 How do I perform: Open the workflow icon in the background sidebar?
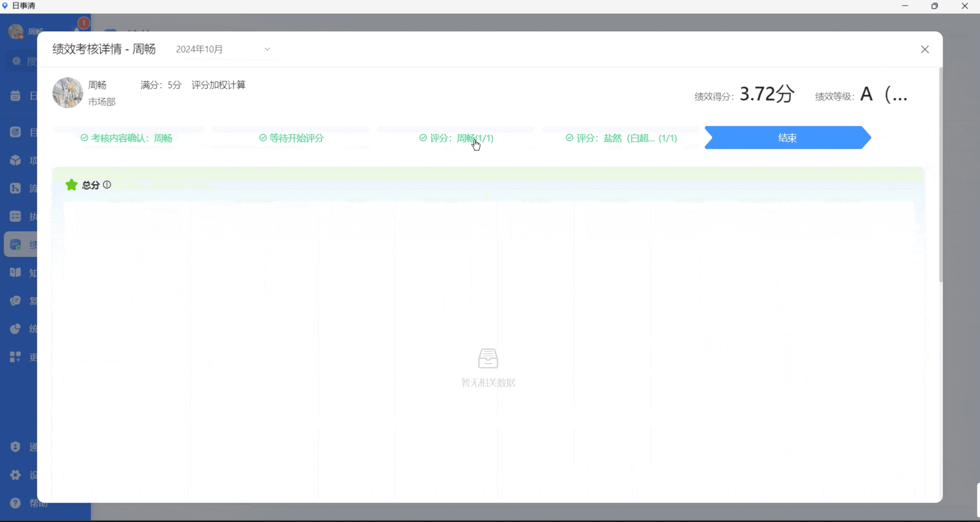point(16,188)
